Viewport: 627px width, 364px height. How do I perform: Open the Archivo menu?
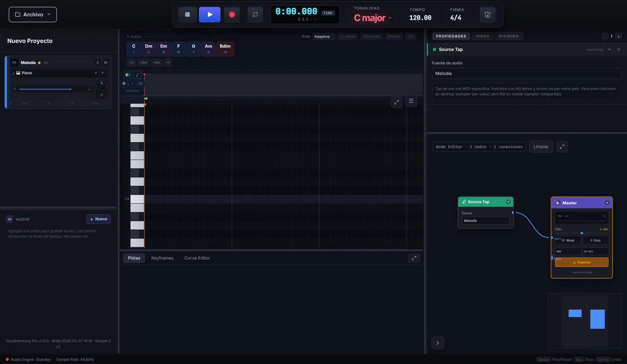click(33, 14)
